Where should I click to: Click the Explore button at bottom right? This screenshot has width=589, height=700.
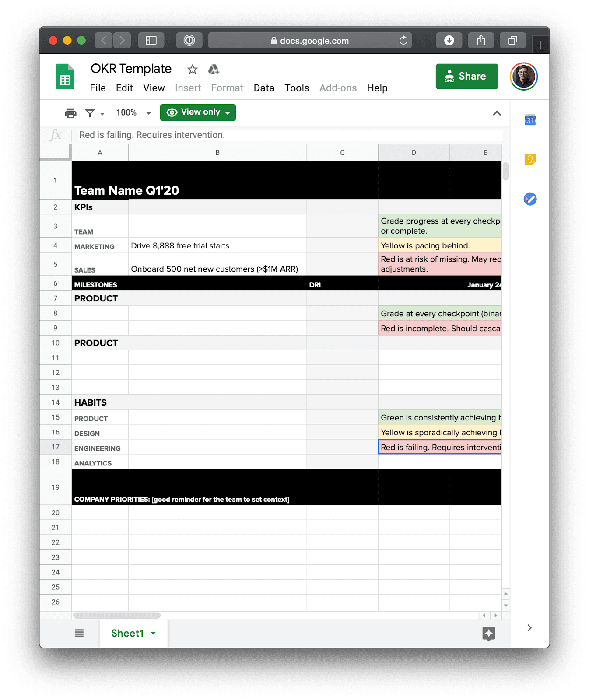point(488,633)
